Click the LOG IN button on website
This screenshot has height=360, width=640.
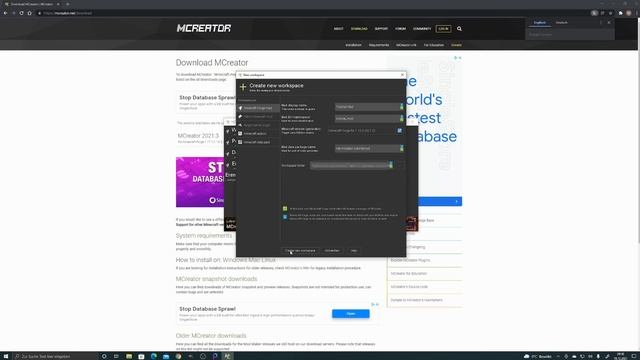point(443,29)
